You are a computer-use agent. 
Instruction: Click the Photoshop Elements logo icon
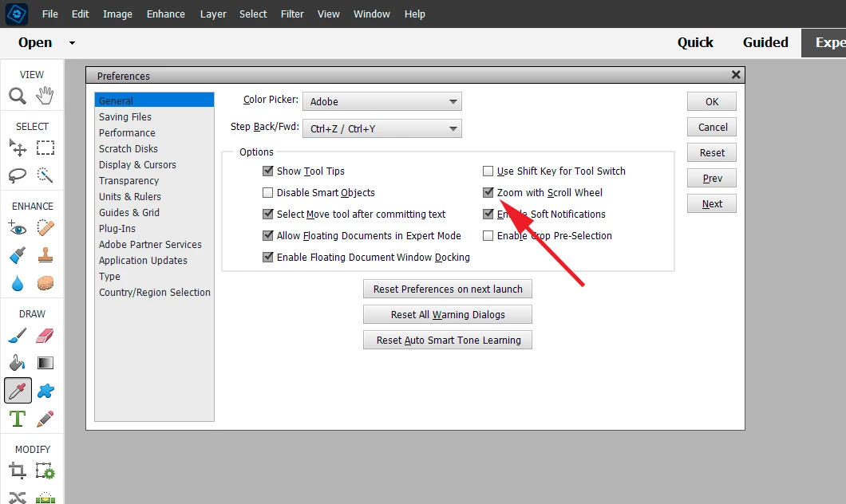(x=17, y=14)
